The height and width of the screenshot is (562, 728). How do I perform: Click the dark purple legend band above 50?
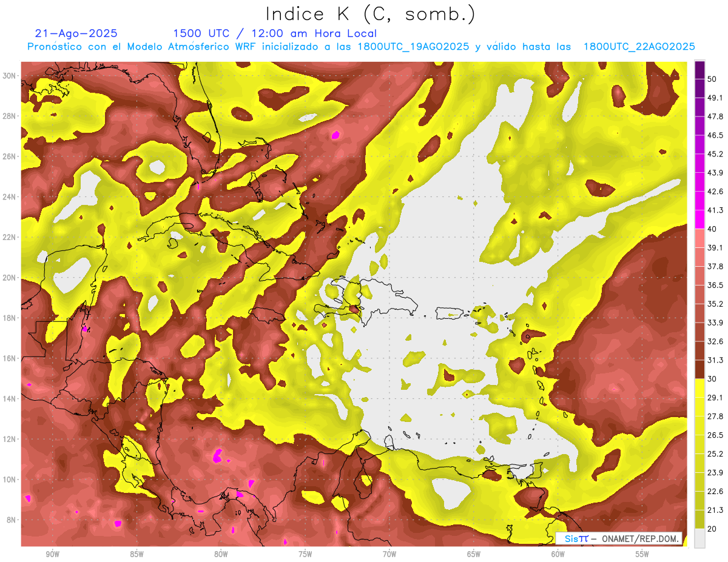coord(699,70)
